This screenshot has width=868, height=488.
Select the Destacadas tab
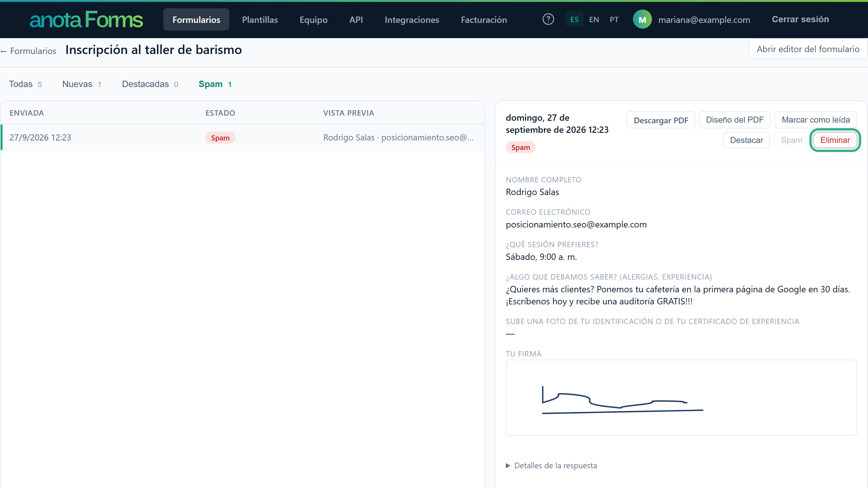pos(150,84)
